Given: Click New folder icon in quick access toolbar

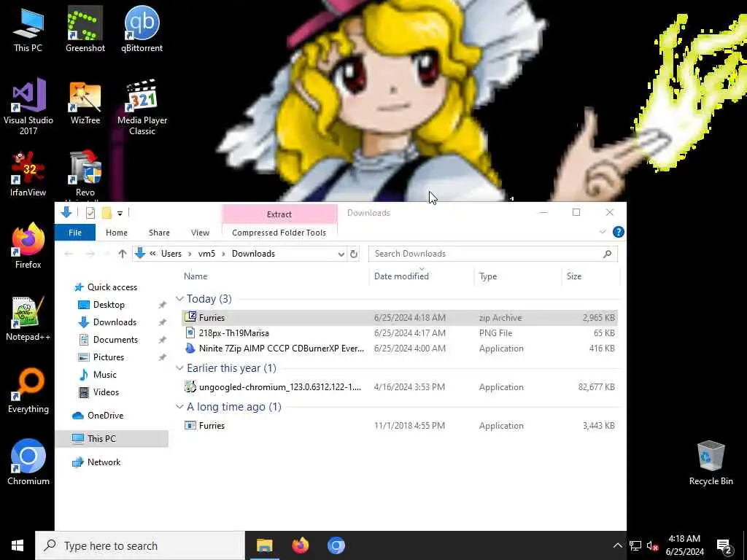Looking at the screenshot, I should click(x=107, y=213).
